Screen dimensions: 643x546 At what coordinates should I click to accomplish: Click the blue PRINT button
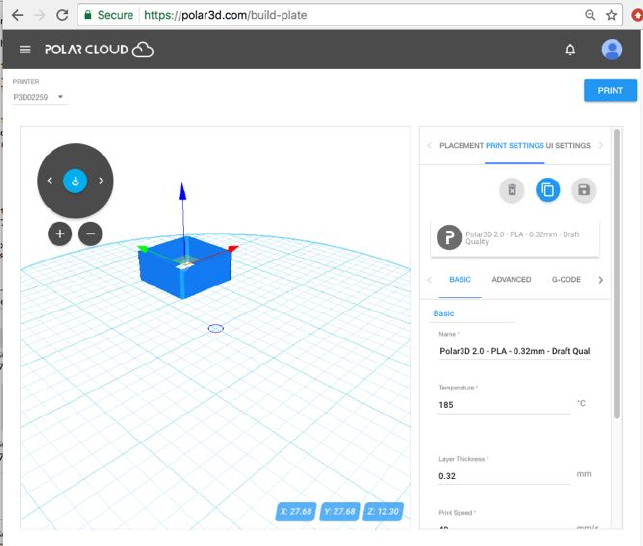tap(610, 90)
